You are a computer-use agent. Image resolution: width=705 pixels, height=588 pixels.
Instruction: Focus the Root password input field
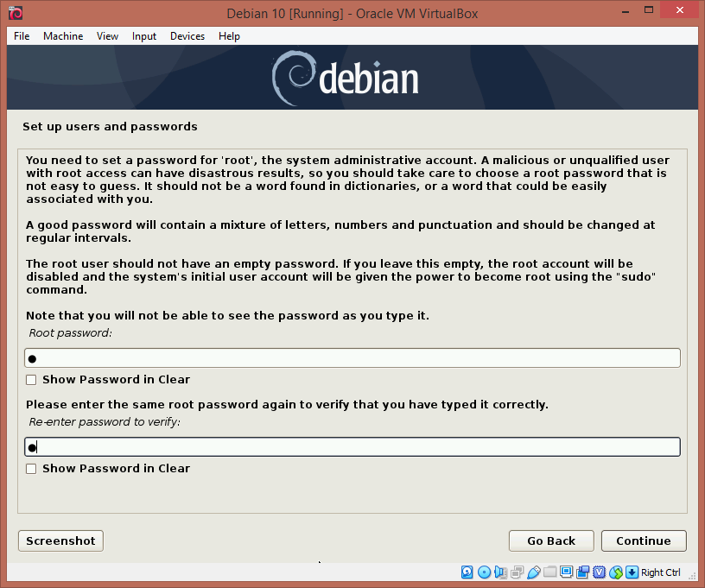pyautogui.click(x=352, y=358)
